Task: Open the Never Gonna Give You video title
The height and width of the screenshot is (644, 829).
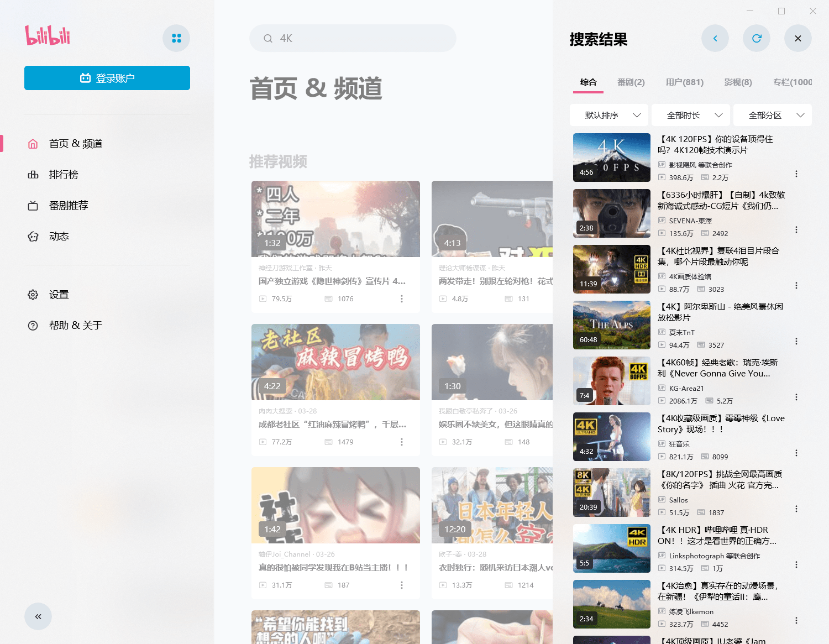Action: pos(718,368)
